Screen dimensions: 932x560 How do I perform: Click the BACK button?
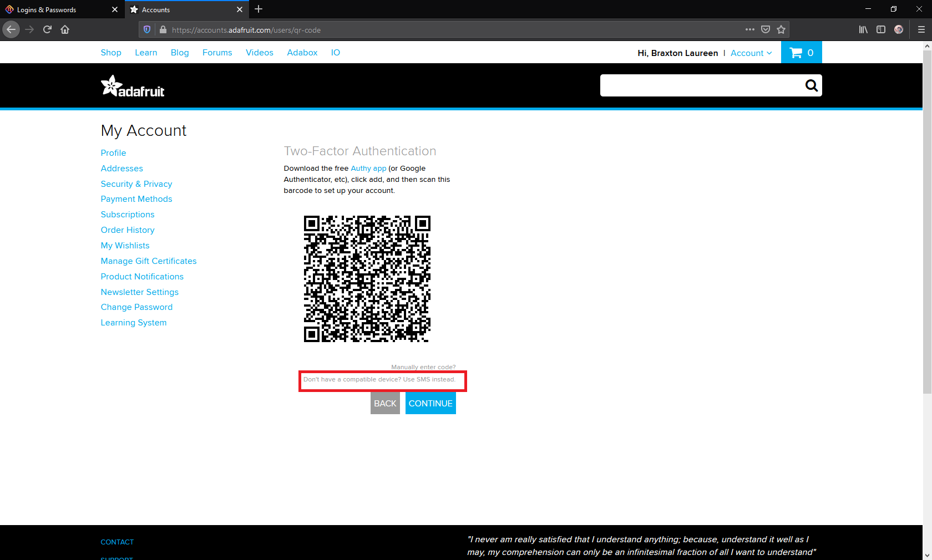click(x=385, y=403)
